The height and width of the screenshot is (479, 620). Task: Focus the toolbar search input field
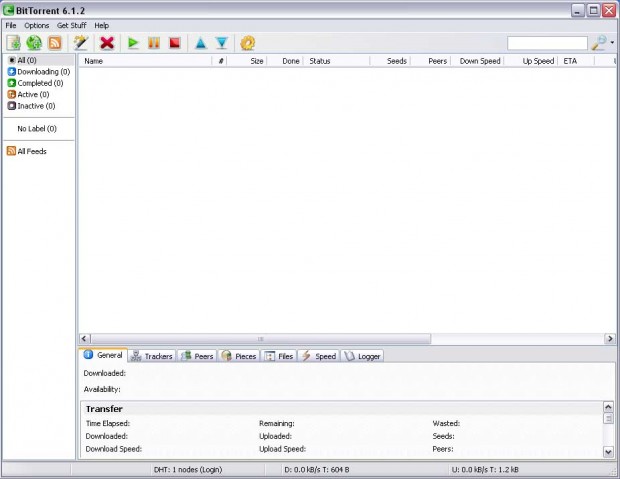pyautogui.click(x=547, y=43)
